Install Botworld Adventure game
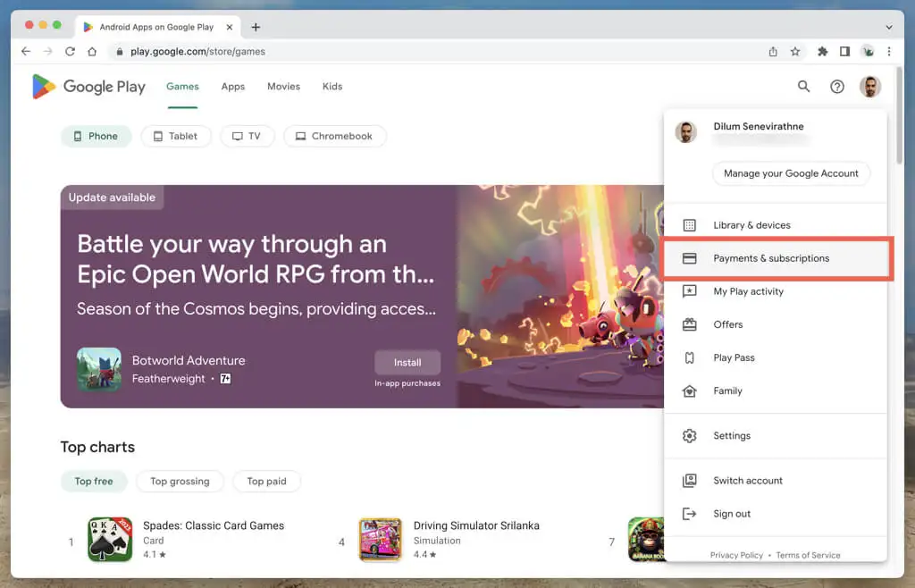915x588 pixels. click(407, 362)
